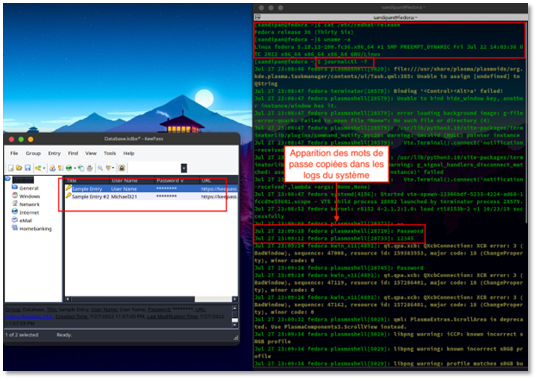
Task: Sort entries by the Title column header
Action: [x=87, y=181]
